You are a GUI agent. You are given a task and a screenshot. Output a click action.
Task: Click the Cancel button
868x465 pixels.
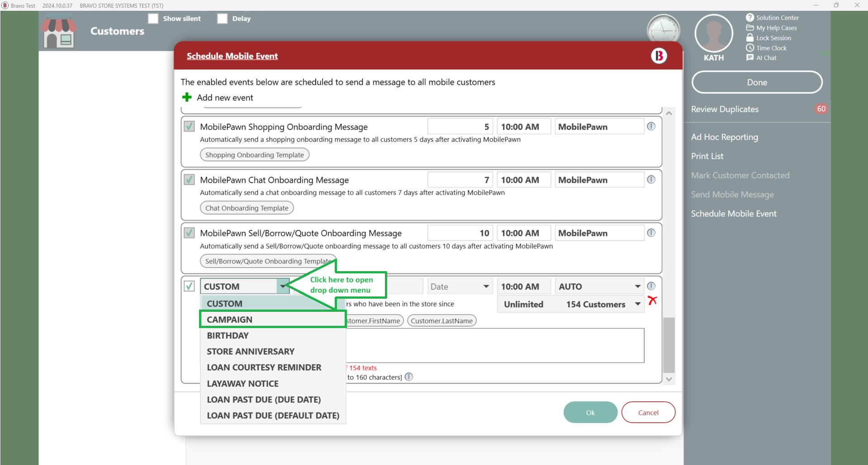tap(648, 412)
